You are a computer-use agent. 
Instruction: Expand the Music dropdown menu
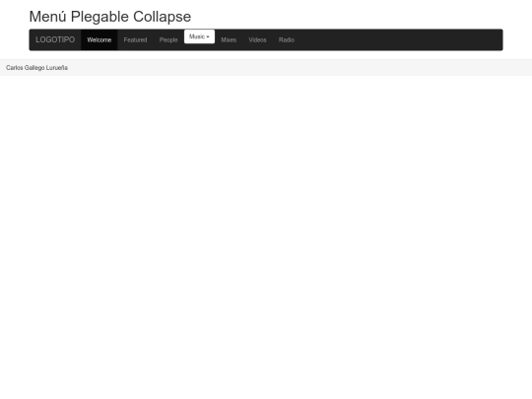(x=199, y=36)
